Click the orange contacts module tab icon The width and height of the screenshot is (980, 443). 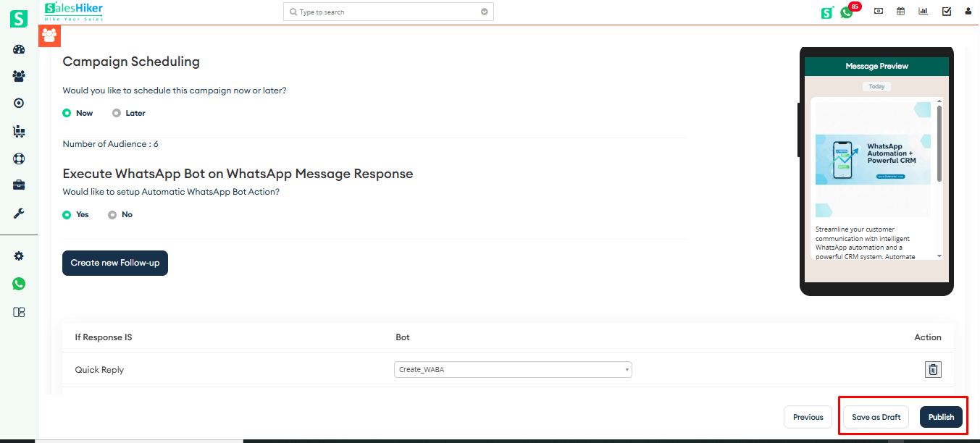[49, 35]
